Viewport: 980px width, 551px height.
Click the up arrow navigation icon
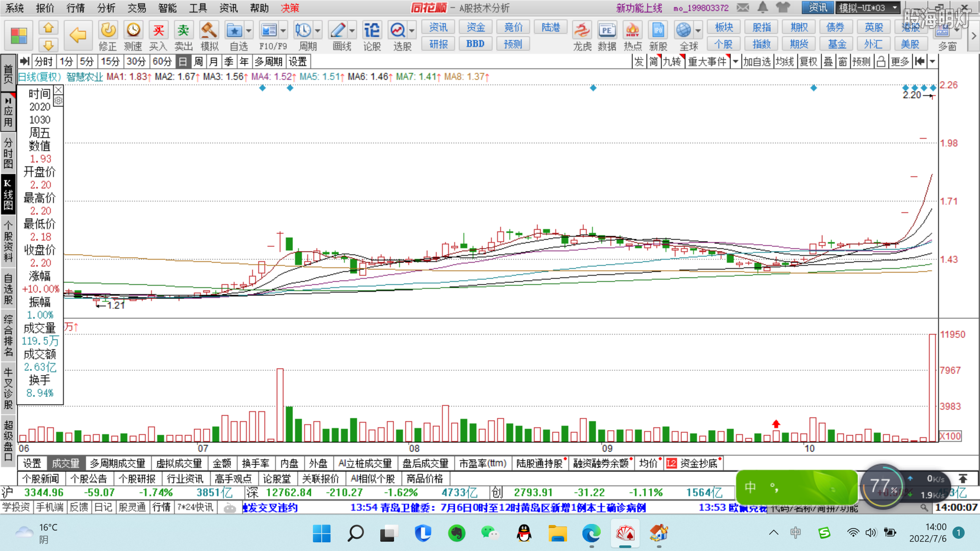48,27
